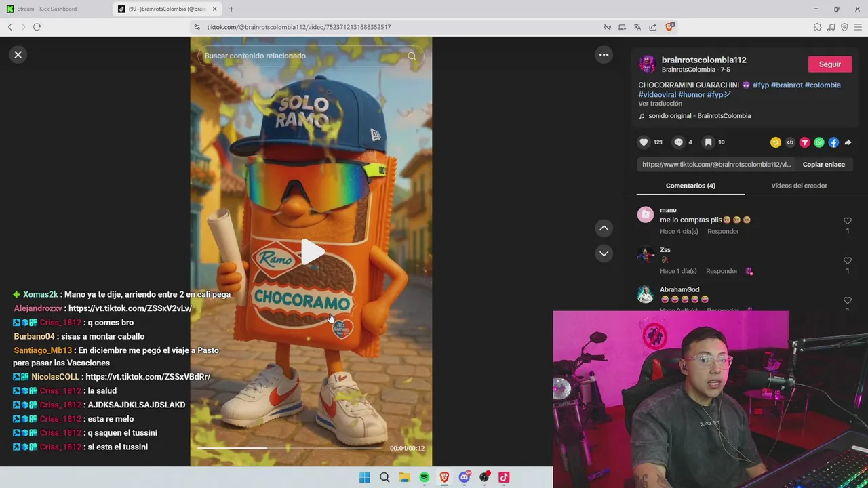Open the TikTok link posted by Alejandrozxv
Screen dimensions: 868x488
coord(130,308)
